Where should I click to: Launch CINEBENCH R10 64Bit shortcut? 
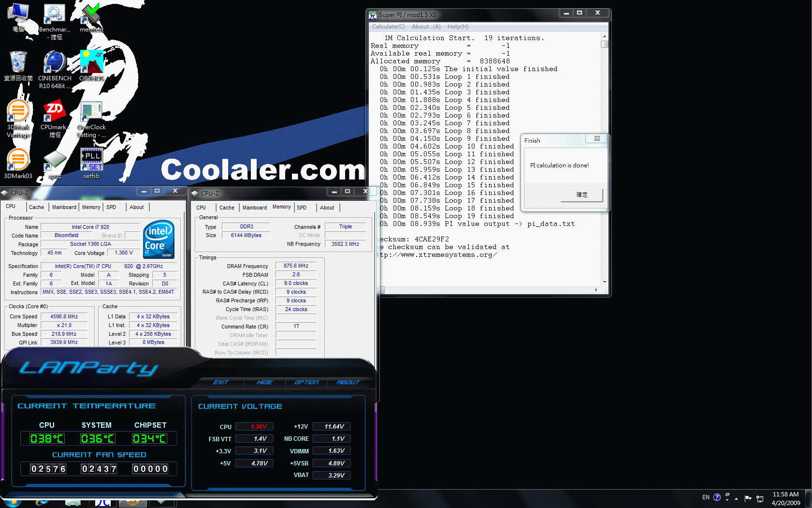(55, 69)
